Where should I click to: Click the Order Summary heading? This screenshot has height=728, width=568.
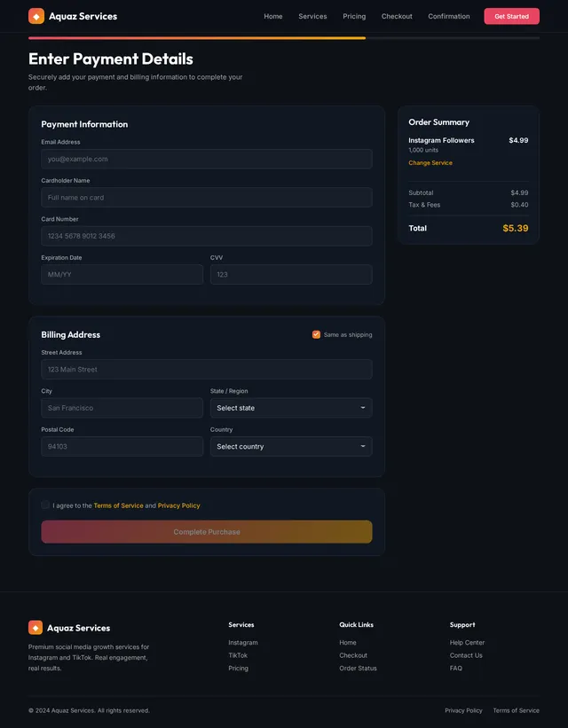tap(438, 122)
